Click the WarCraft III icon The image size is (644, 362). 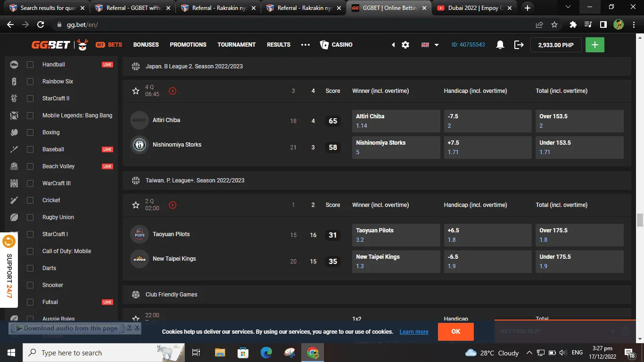(x=14, y=183)
